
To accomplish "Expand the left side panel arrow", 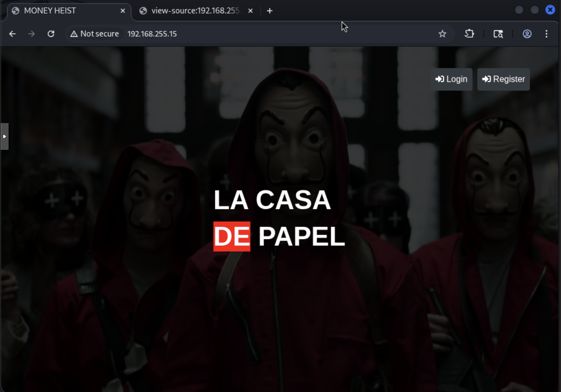I will (4, 136).
